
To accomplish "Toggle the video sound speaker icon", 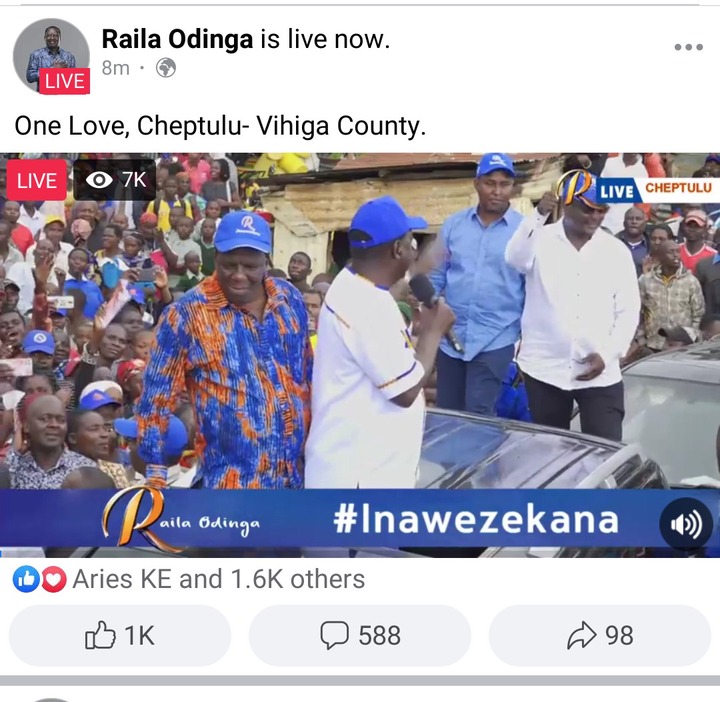I will (686, 524).
